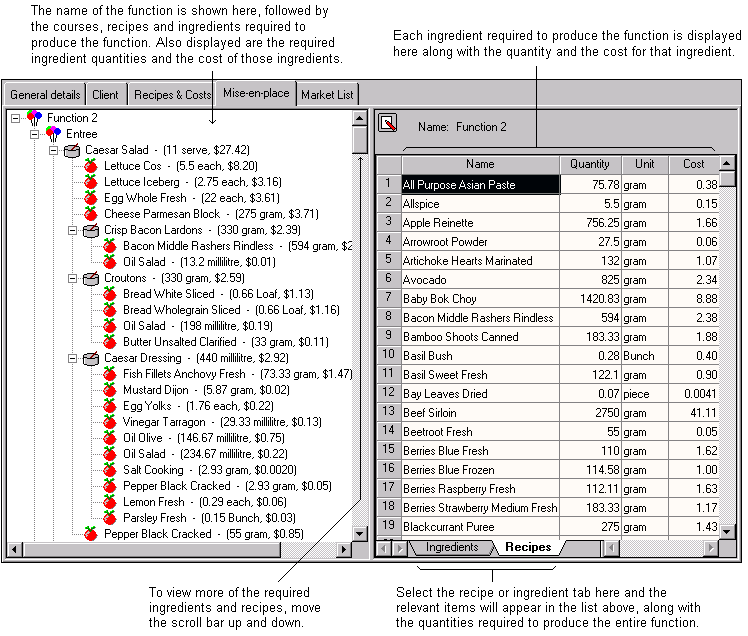Click the apple icon beside Lettuce Iceberg
Screen dimensions: 748x636
coord(91,182)
